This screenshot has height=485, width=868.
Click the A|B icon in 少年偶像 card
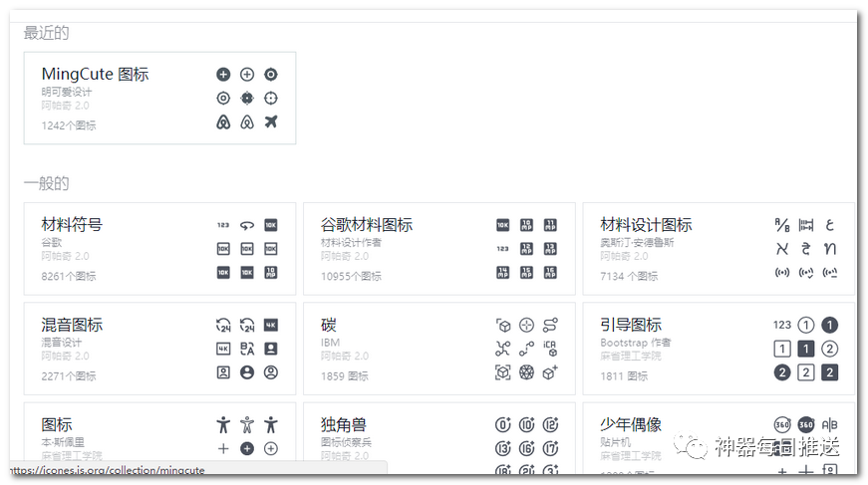pos(829,424)
